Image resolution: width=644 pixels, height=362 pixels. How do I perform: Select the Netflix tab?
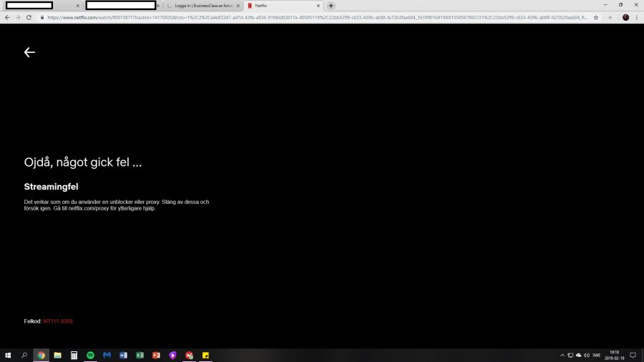(x=279, y=5)
